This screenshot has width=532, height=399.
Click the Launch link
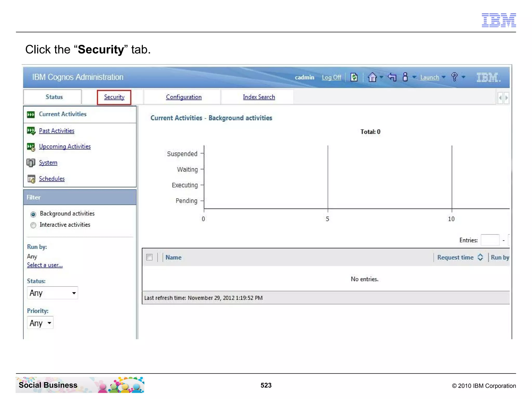[430, 77]
